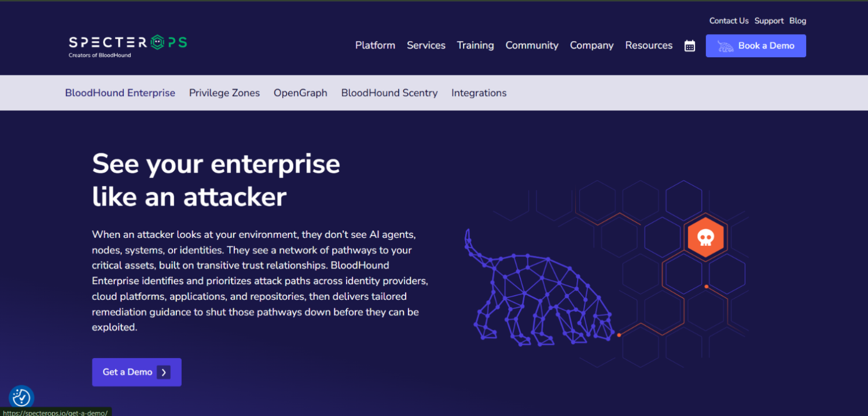Screen dimensions: 868x416
Task: Click the Book a Demo button
Action: pos(756,46)
